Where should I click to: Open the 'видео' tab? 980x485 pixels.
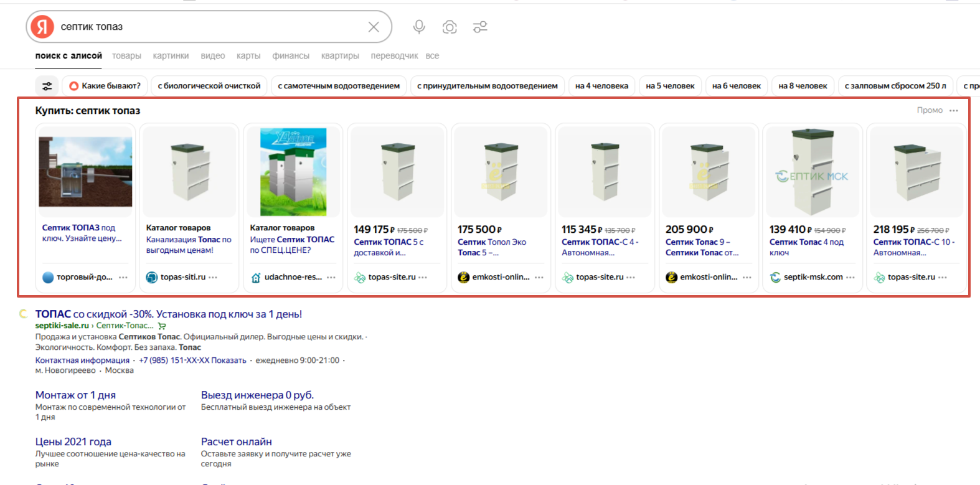point(213,55)
